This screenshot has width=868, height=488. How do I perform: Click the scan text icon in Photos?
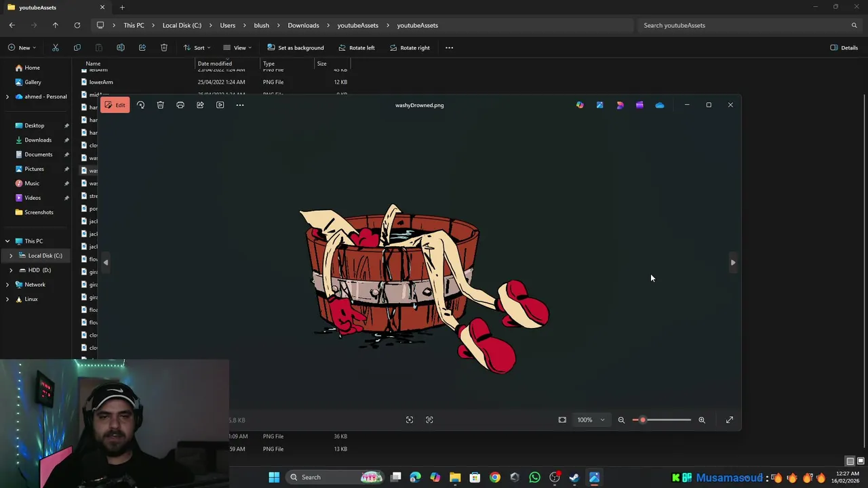pyautogui.click(x=429, y=420)
